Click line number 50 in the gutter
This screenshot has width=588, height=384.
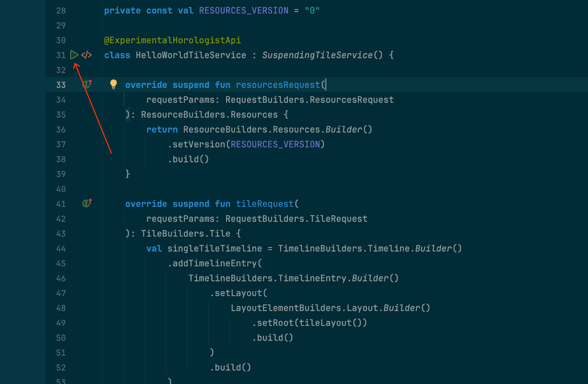pos(61,338)
